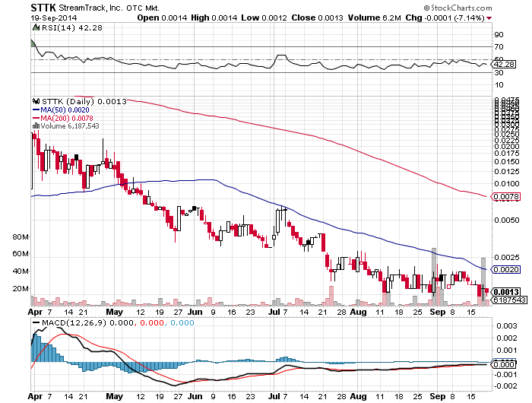Click the 0.0050 price axis label
532x403 pixels.
click(507, 221)
